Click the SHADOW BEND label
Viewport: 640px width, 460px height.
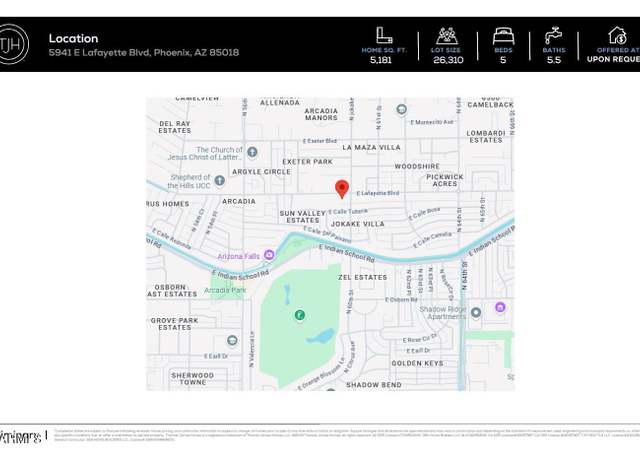374,385
